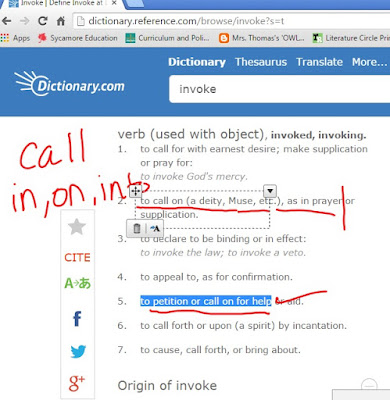Click the highlighted text 'to petition or call on for help'
Viewport: 390px width, 400px height.
pos(206,301)
